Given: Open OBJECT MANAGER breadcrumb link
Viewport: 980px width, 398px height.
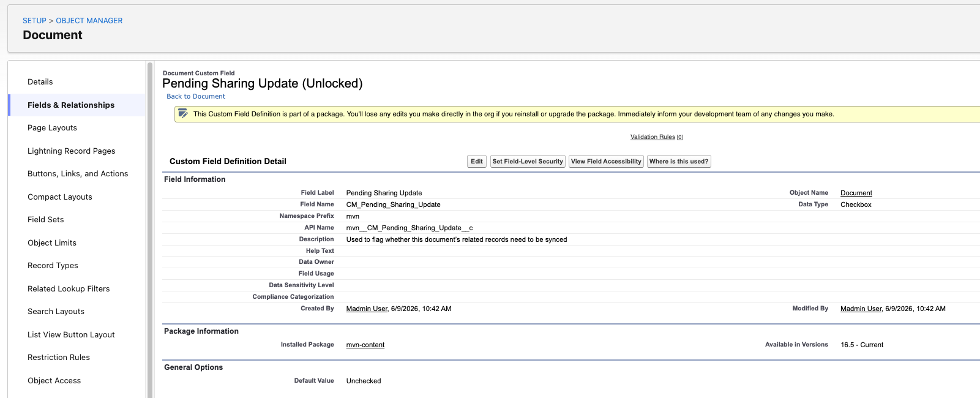Looking at the screenshot, I should [x=89, y=21].
